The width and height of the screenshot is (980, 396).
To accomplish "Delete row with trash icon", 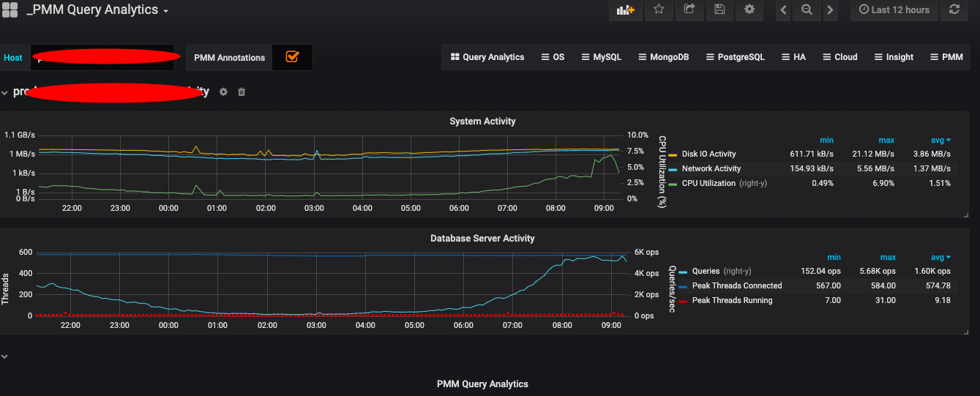I will [242, 91].
